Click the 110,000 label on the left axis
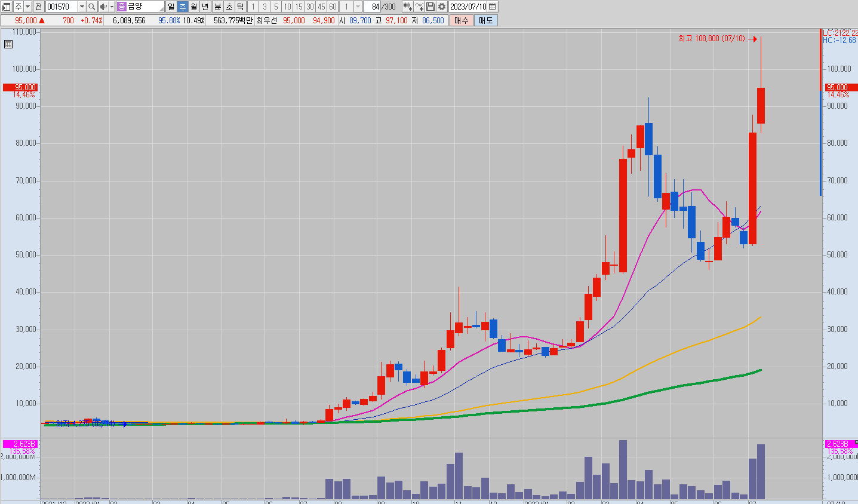Image resolution: width=858 pixels, height=504 pixels. (x=24, y=32)
